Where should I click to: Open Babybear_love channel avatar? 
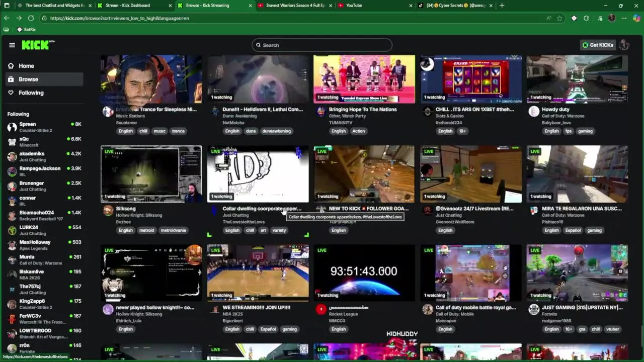(534, 111)
